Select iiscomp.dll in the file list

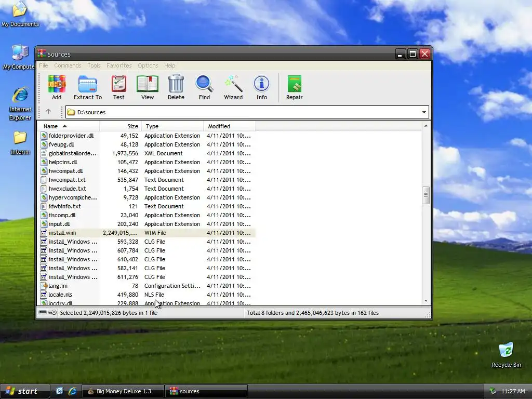pyautogui.click(x=146, y=215)
